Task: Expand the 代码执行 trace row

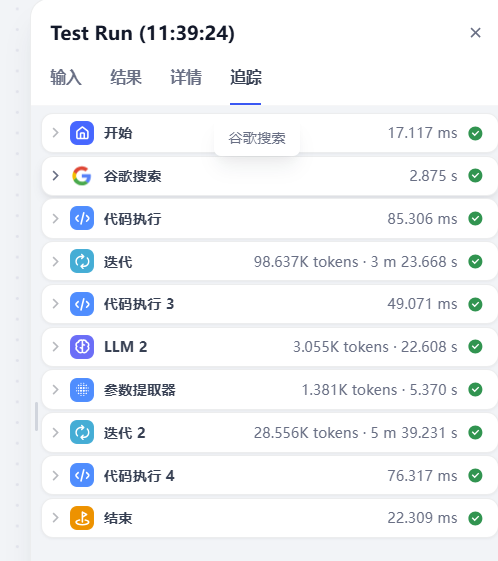Action: coord(55,218)
